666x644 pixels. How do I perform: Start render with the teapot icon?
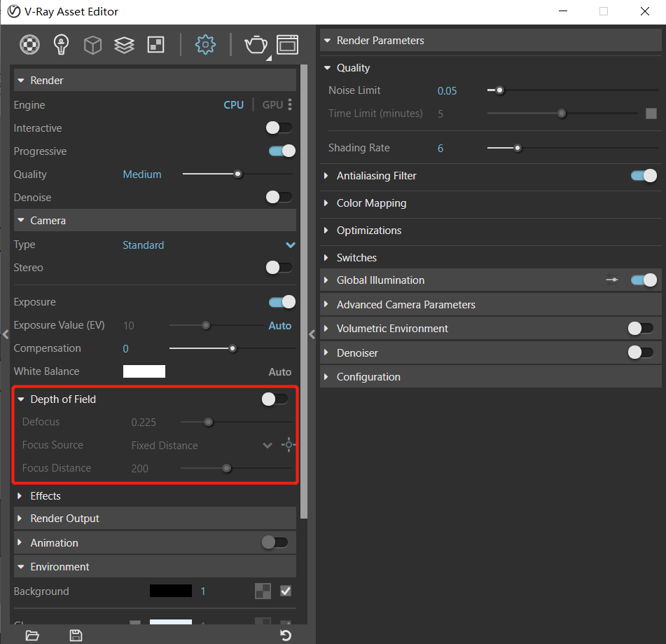[x=256, y=45]
